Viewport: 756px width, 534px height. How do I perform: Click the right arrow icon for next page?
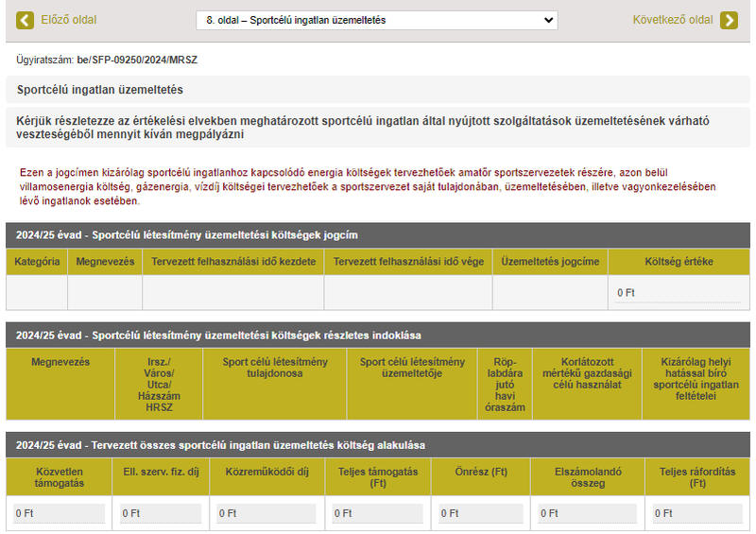(729, 20)
